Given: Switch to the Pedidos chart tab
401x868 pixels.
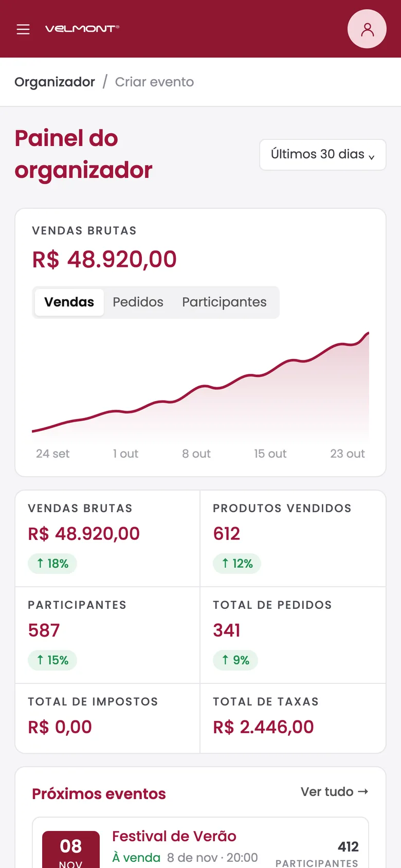Looking at the screenshot, I should click(138, 302).
